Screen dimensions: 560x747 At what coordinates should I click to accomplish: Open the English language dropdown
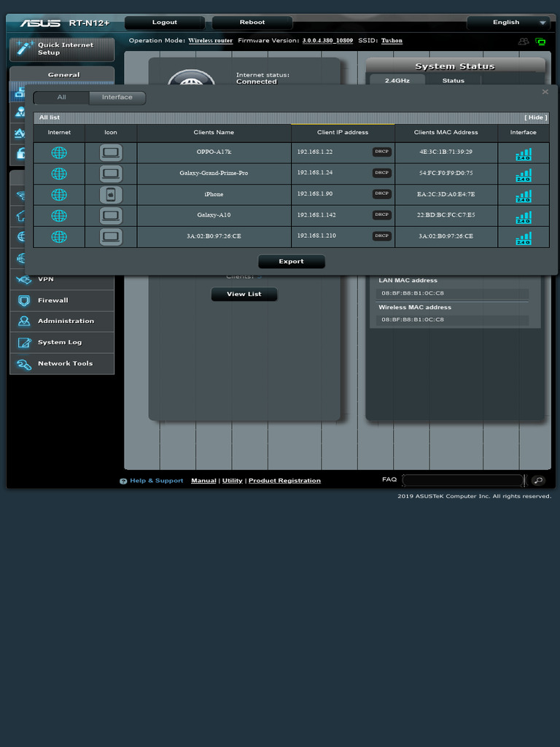tap(508, 23)
